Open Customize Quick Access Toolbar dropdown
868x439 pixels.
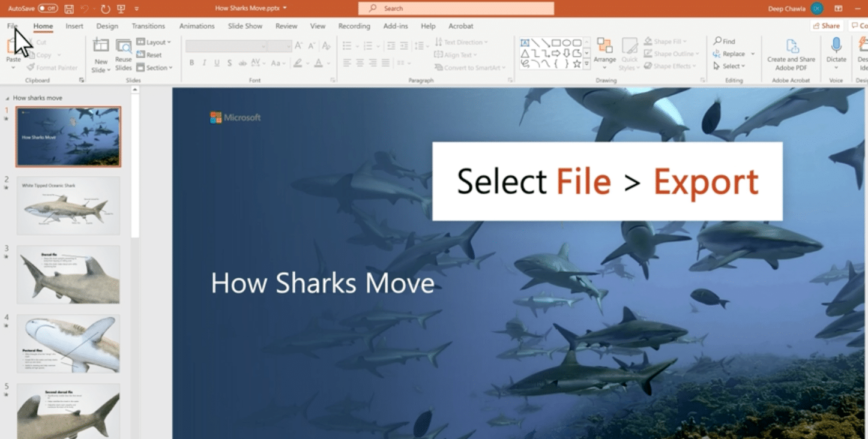coord(137,8)
